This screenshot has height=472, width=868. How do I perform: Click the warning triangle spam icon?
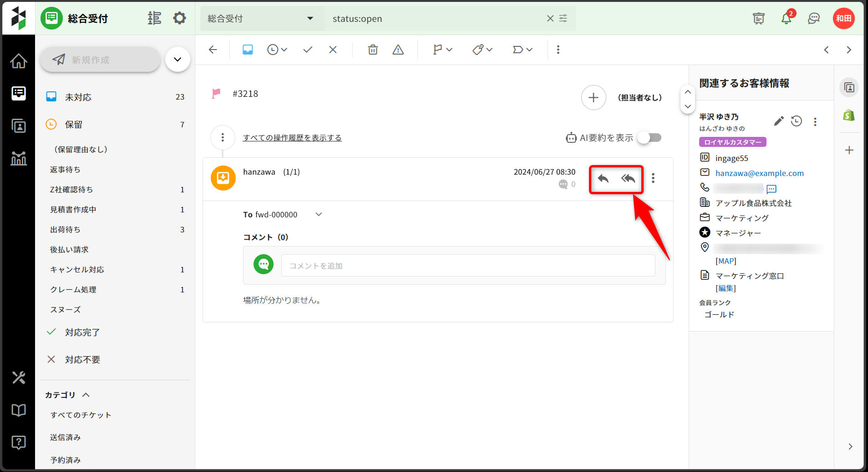(x=398, y=50)
